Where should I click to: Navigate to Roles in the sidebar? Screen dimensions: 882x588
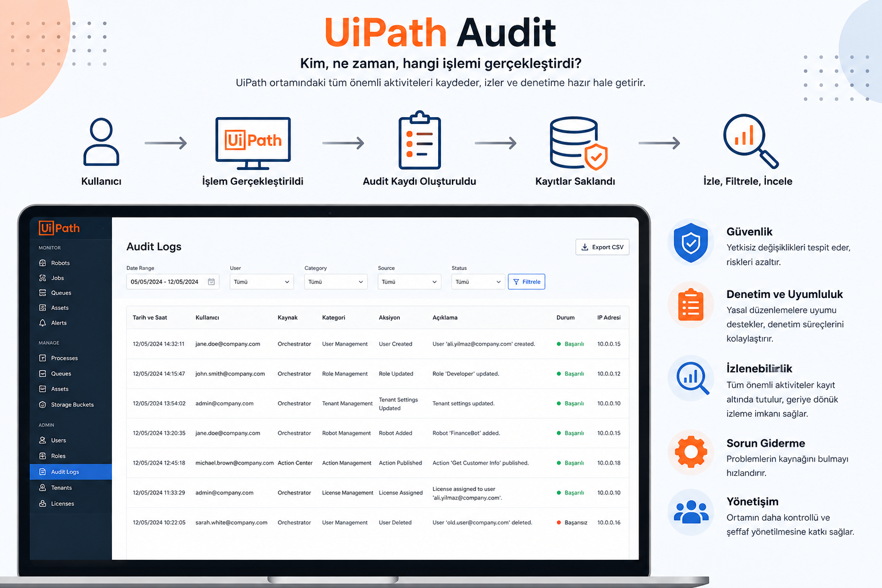click(58, 456)
